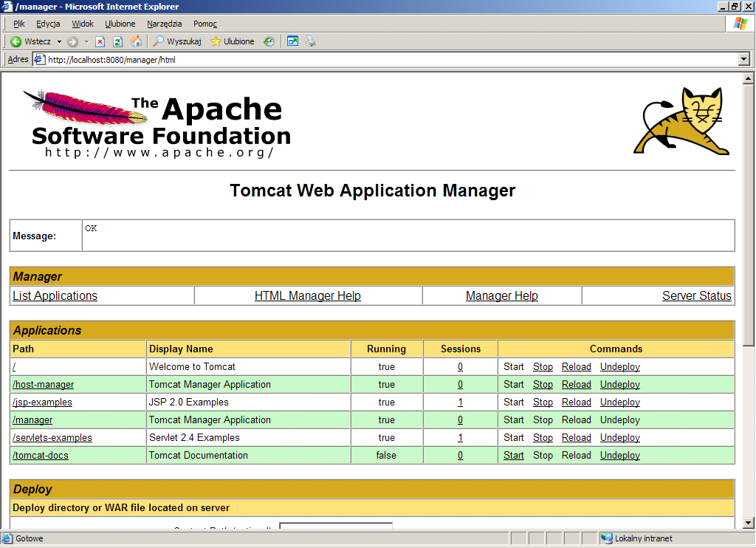756x548 pixels.
Task: Click the List Applications link
Action: tap(55, 295)
